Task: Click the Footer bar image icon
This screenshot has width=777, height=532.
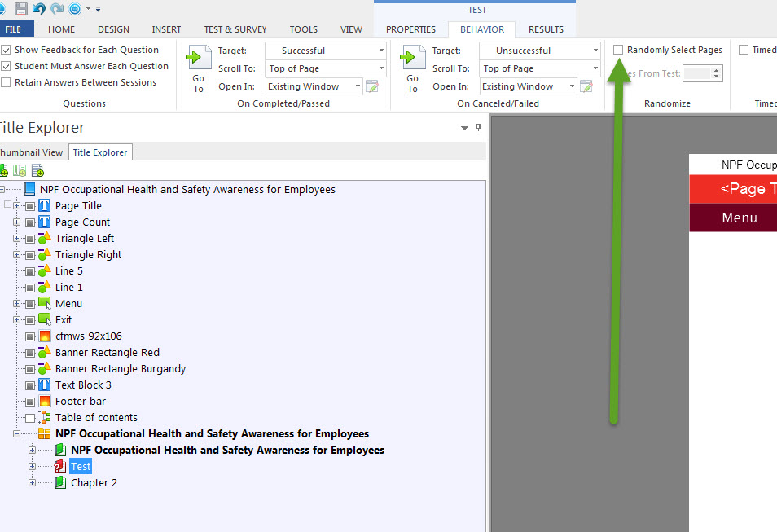Action: click(45, 401)
